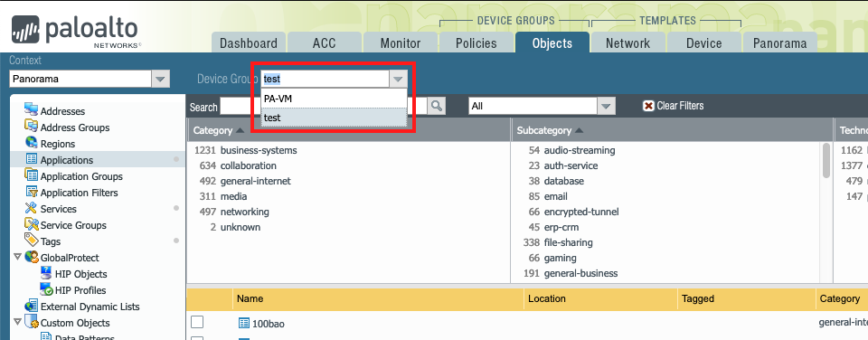868x340 pixels.
Task: Choose test from Device Group list
Action: [334, 118]
